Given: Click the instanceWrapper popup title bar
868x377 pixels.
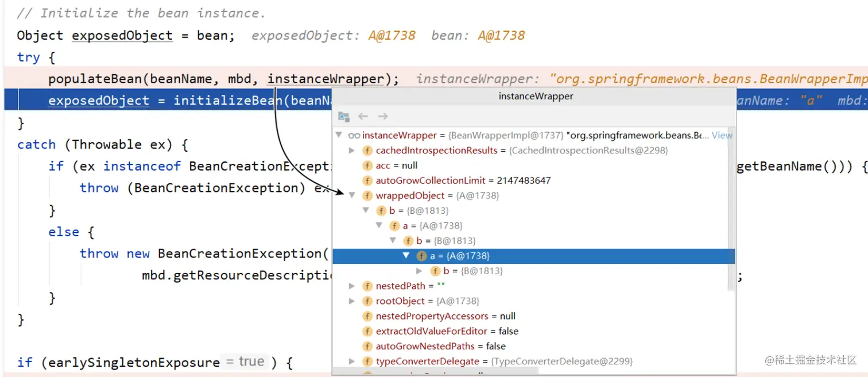Looking at the screenshot, I should (x=535, y=97).
